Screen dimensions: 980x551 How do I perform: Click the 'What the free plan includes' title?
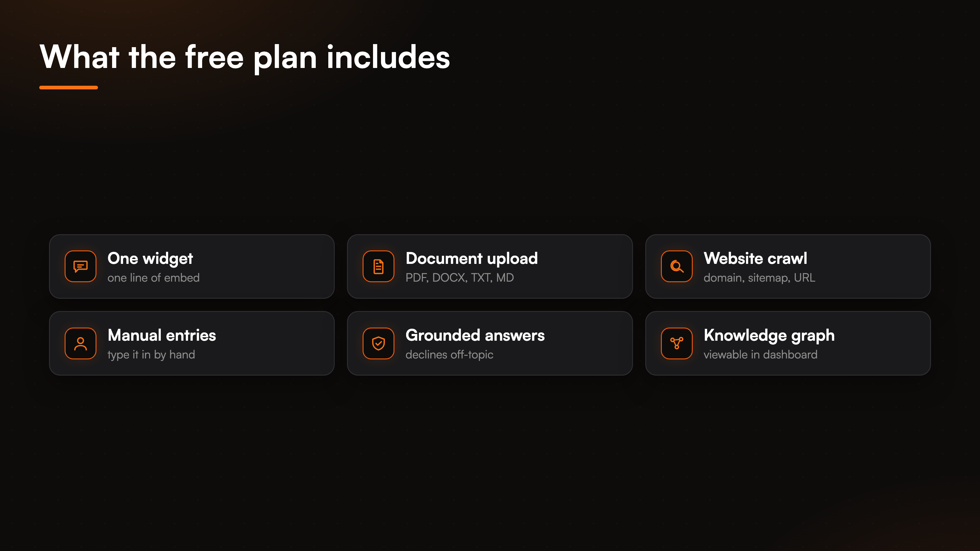click(245, 58)
